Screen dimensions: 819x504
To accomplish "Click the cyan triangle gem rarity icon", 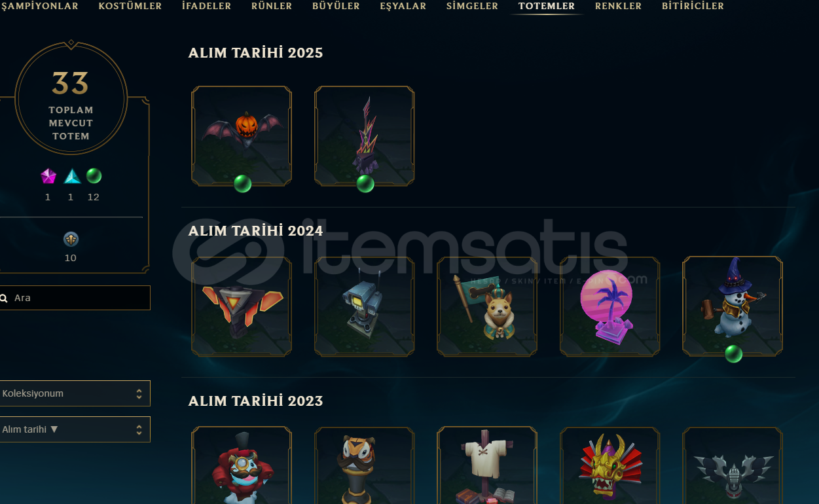I will [x=71, y=176].
